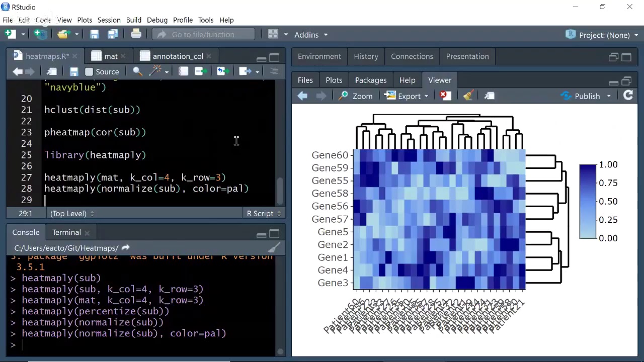
Task: Go back to previous source location
Action: point(18,71)
